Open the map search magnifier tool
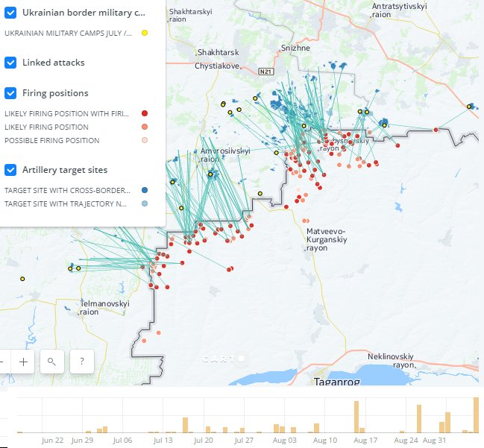 [x=51, y=362]
